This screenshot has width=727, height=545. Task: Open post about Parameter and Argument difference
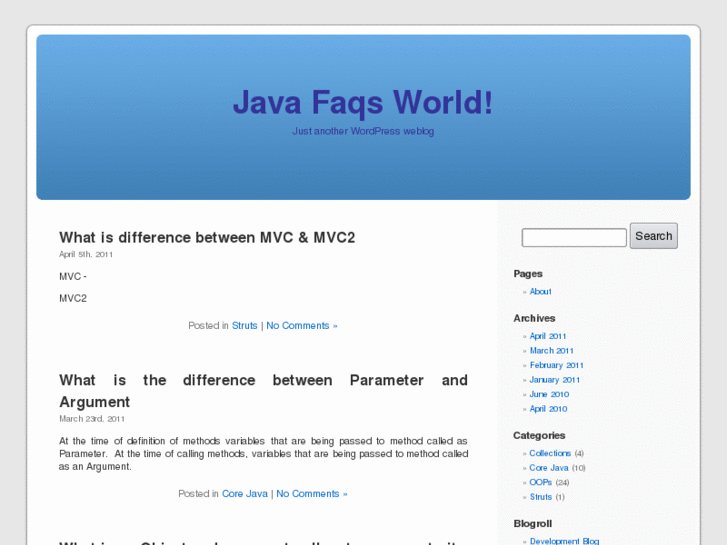point(263,391)
